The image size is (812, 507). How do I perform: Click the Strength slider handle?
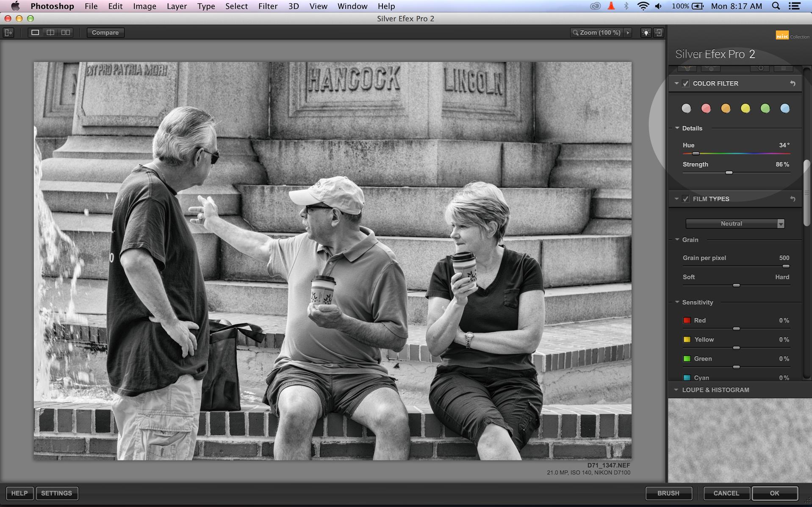729,173
